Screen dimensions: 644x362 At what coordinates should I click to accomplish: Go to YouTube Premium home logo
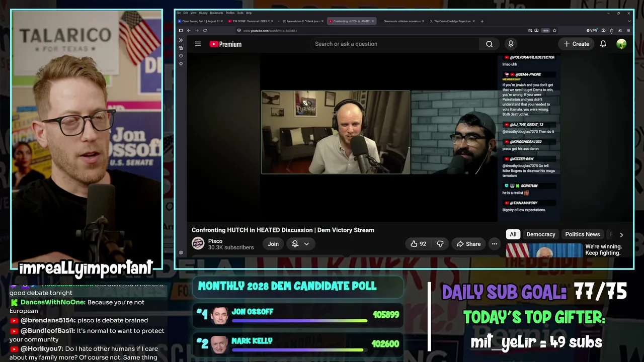(x=225, y=44)
